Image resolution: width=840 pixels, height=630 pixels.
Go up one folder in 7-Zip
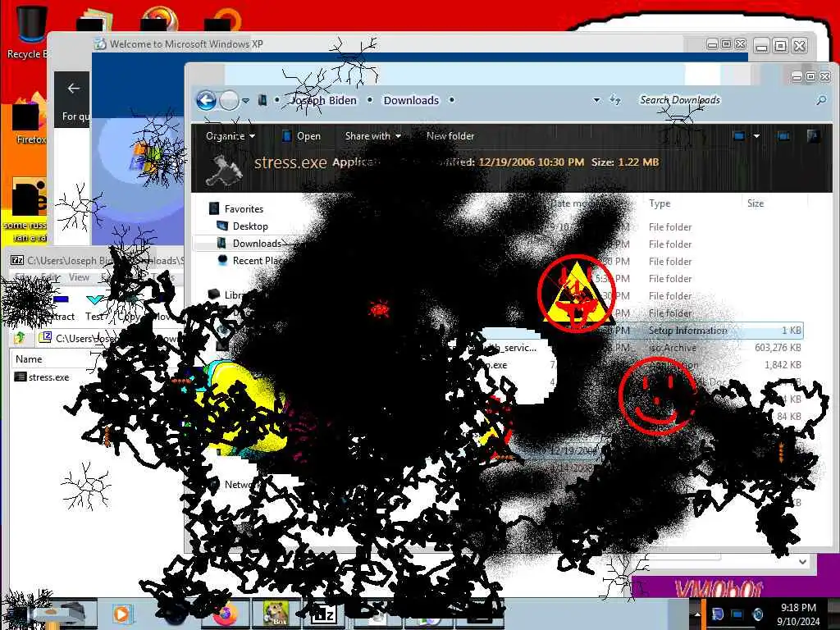20,337
